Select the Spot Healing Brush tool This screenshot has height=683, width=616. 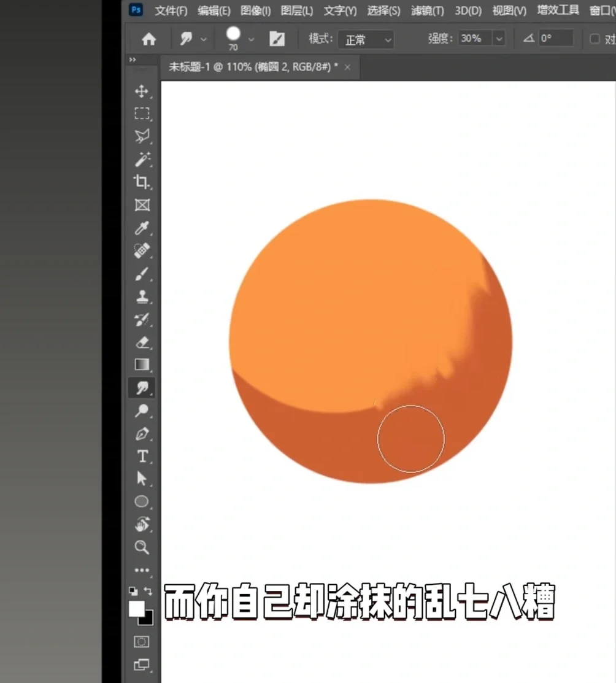tap(142, 250)
